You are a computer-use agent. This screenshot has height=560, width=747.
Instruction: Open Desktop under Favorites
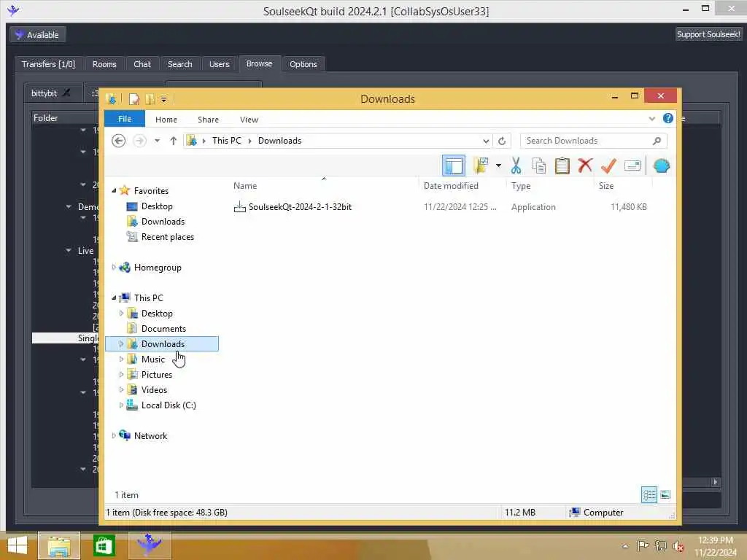[x=157, y=206]
